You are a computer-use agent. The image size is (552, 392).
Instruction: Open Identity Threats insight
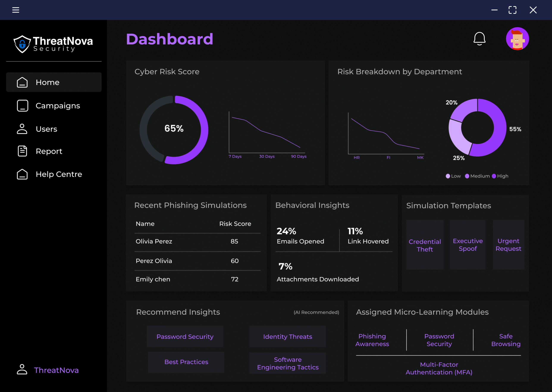click(x=287, y=336)
